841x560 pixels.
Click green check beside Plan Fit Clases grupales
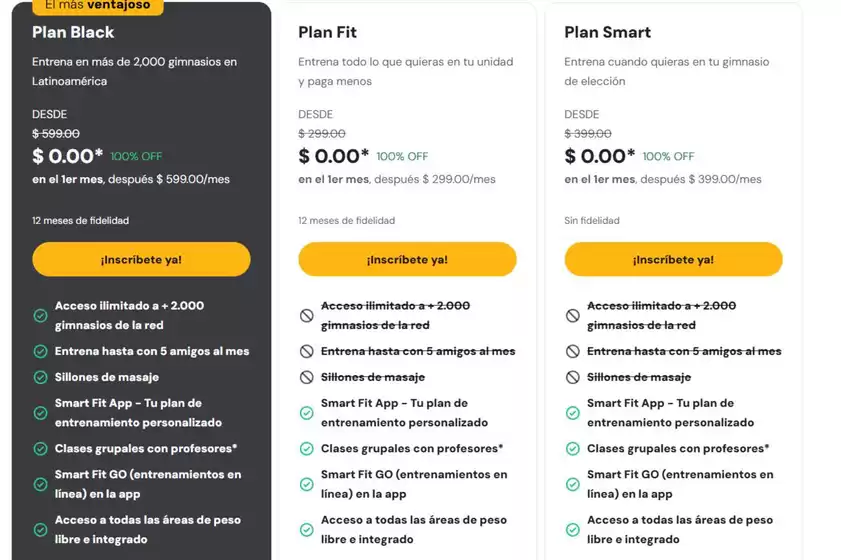307,449
